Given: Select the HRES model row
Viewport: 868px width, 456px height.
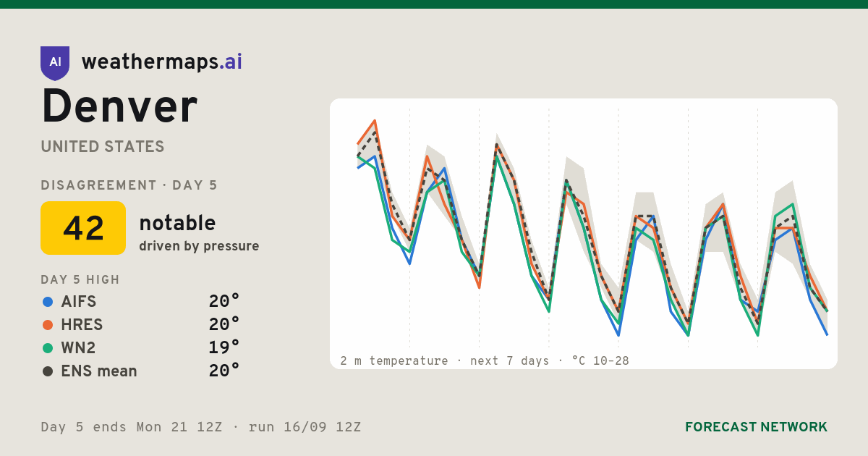Looking at the screenshot, I should pyautogui.click(x=140, y=325).
